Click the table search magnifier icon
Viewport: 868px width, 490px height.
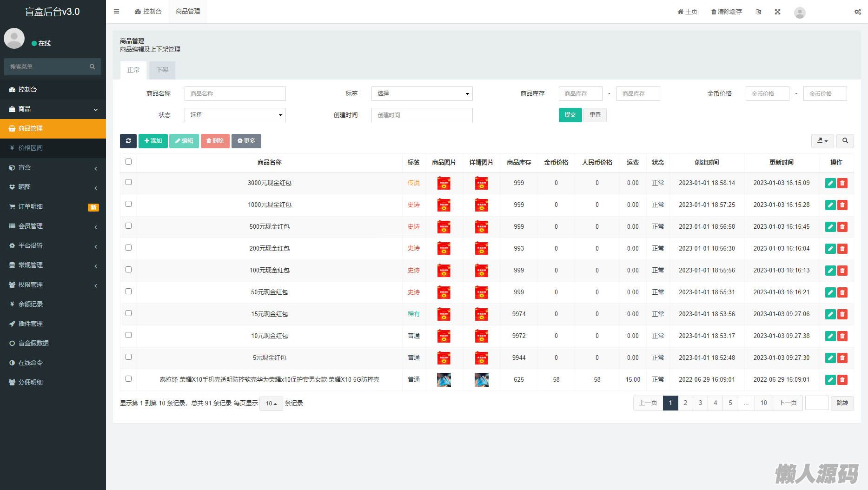tap(845, 141)
